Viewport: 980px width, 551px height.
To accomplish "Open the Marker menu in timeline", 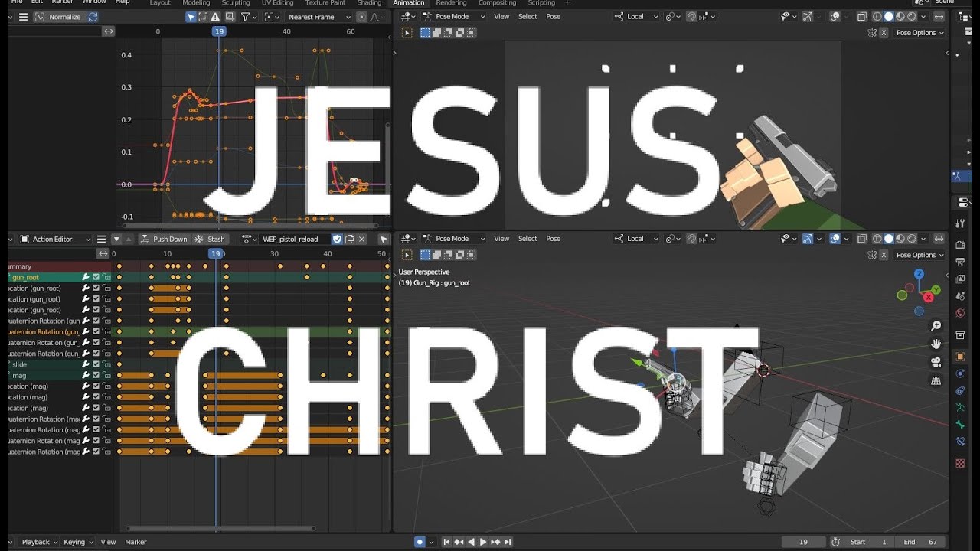I will [x=136, y=542].
